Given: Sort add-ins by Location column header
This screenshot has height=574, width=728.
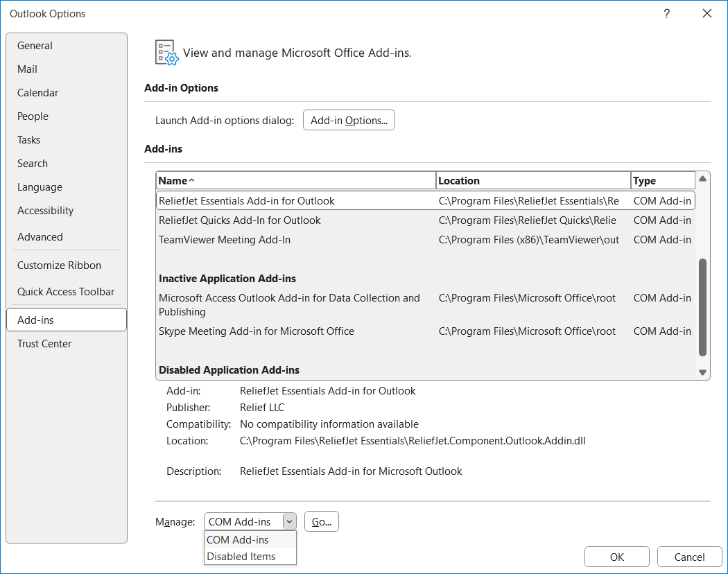Looking at the screenshot, I should click(533, 181).
